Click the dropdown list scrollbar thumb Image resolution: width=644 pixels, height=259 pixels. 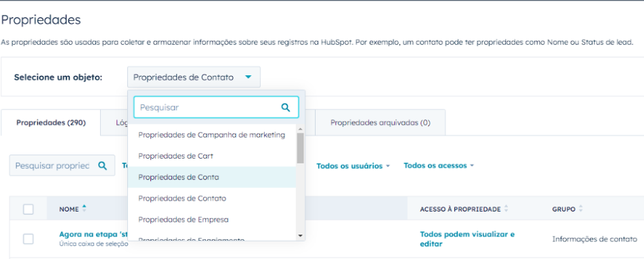coord(300,148)
